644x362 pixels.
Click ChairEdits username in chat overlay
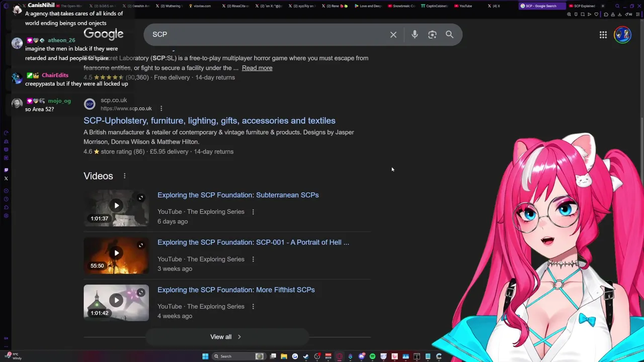click(x=55, y=75)
